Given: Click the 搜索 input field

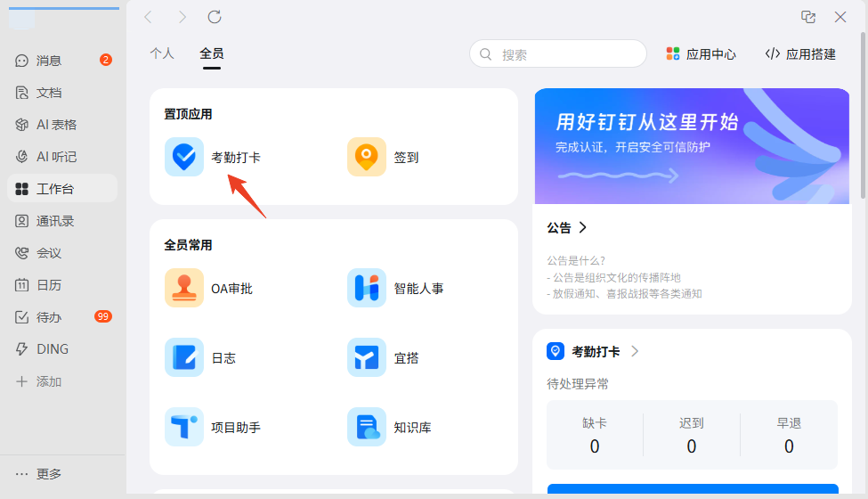Looking at the screenshot, I should (558, 53).
